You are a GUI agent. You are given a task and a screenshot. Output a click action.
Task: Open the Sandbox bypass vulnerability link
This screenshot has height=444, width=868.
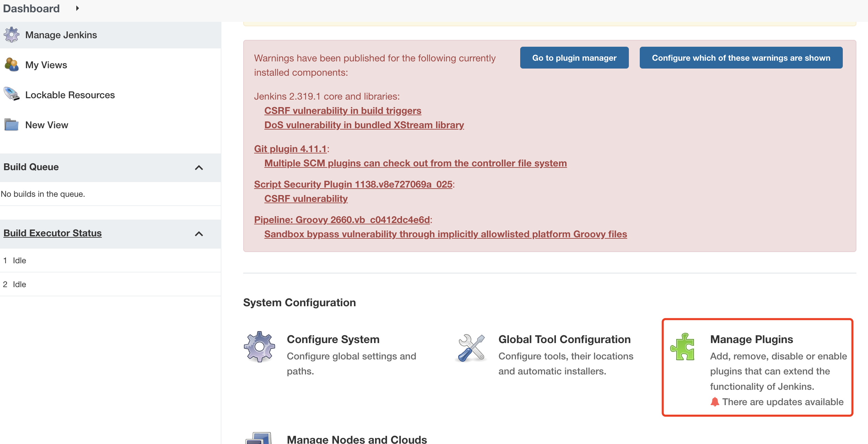(x=446, y=234)
